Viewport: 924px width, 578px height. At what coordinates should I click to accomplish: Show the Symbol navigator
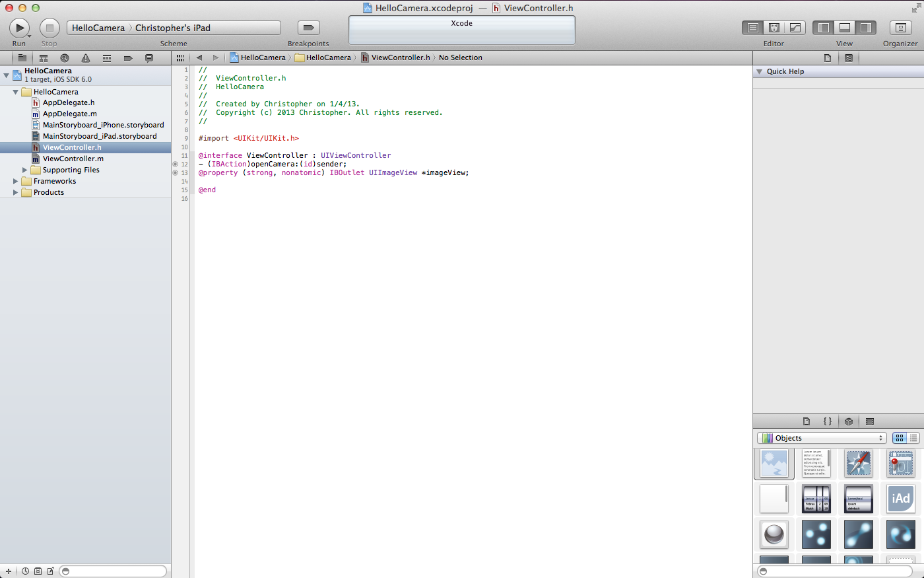pyautogui.click(x=44, y=58)
